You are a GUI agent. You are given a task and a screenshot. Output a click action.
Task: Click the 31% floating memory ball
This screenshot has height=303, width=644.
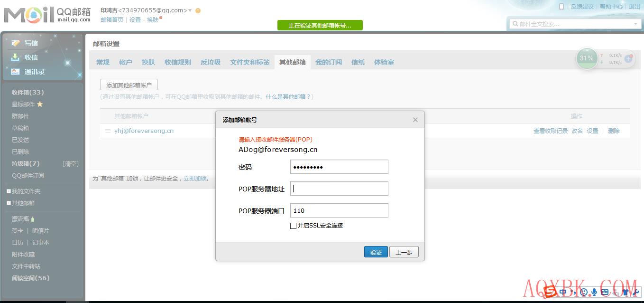pos(587,58)
